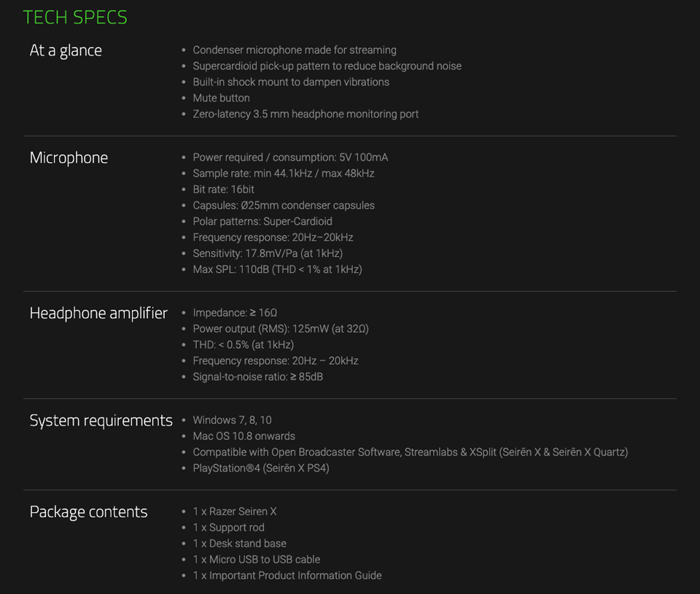The image size is (700, 594).
Task: Select '1 x Micro USB to USB cable'
Action: click(x=257, y=560)
